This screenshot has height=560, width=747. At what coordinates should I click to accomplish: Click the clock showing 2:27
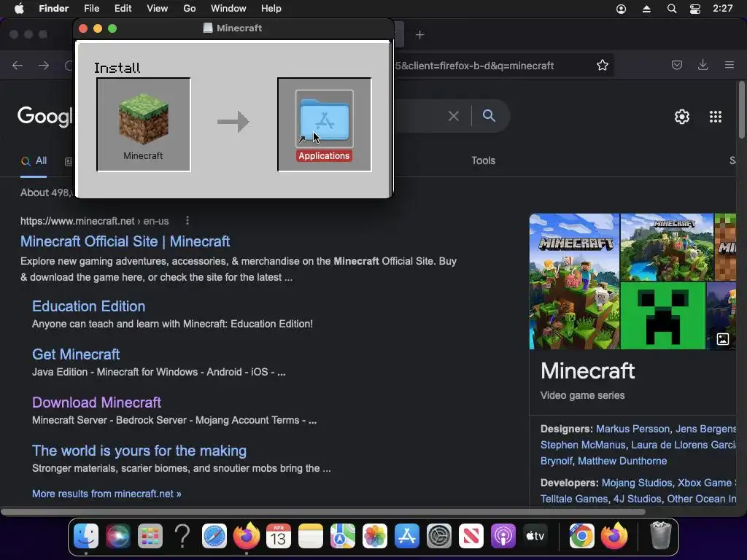(x=723, y=9)
